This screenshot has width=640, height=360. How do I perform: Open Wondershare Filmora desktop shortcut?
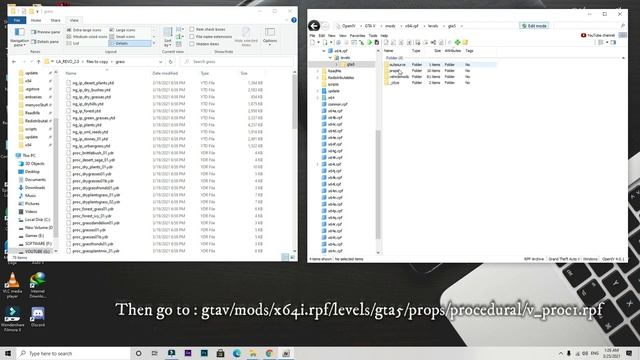click(x=13, y=319)
